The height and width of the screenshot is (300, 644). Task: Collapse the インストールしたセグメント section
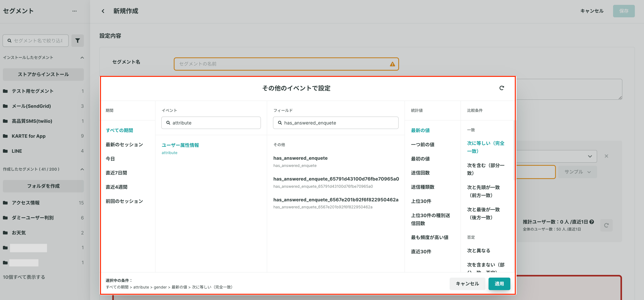82,58
